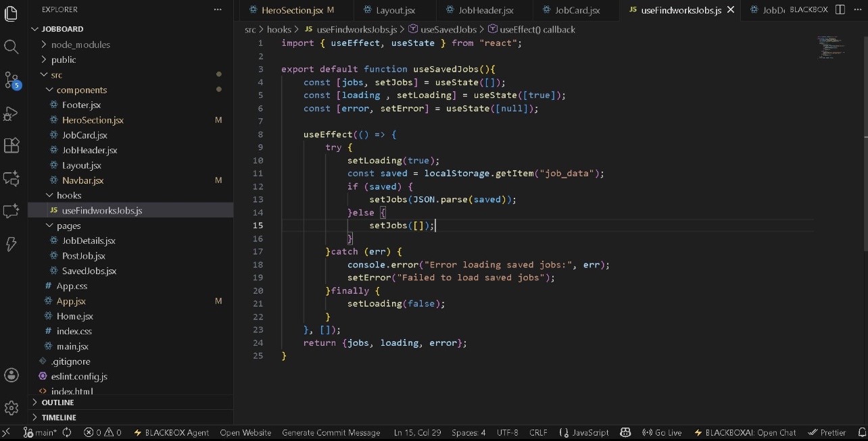
Task: Switch to JobCard.jsx tab
Action: click(x=576, y=10)
